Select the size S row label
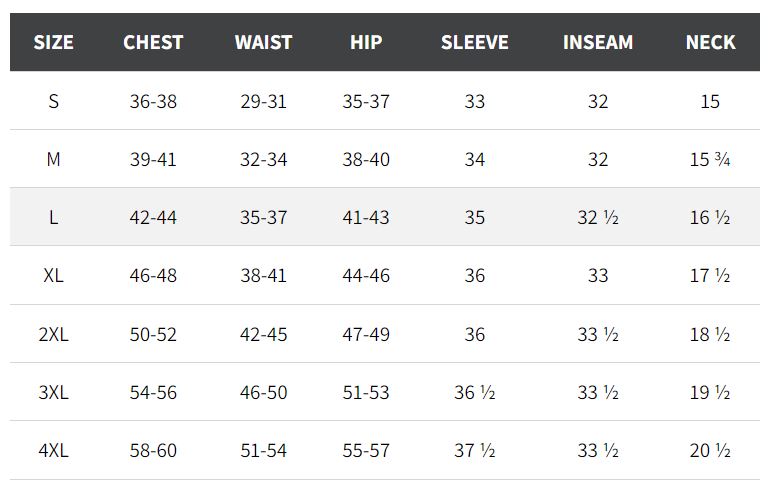772x496 pixels. tap(54, 101)
